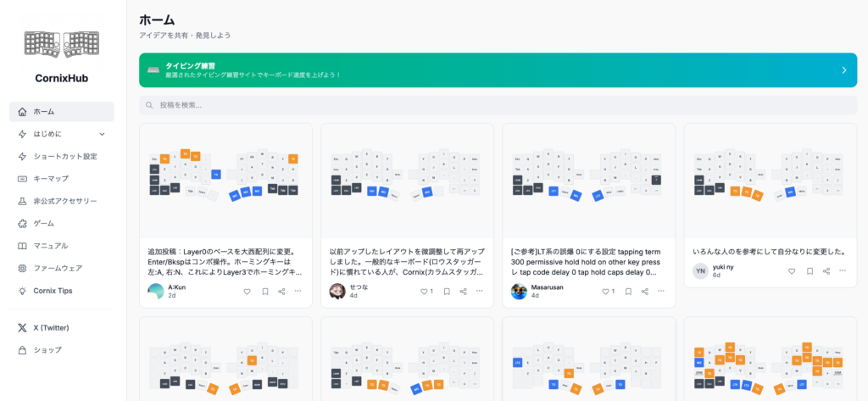Go to キーマップ in the sidebar

51,179
